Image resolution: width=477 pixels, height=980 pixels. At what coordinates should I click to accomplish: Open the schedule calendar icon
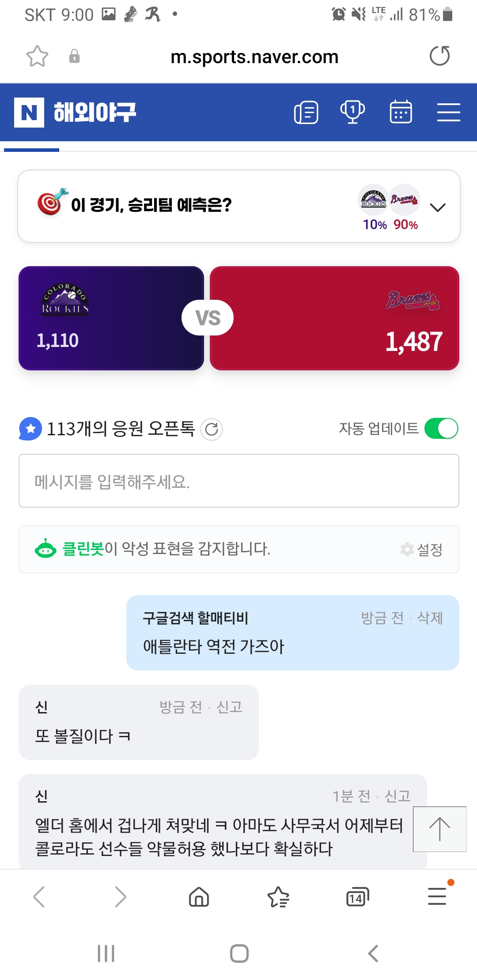[401, 112]
